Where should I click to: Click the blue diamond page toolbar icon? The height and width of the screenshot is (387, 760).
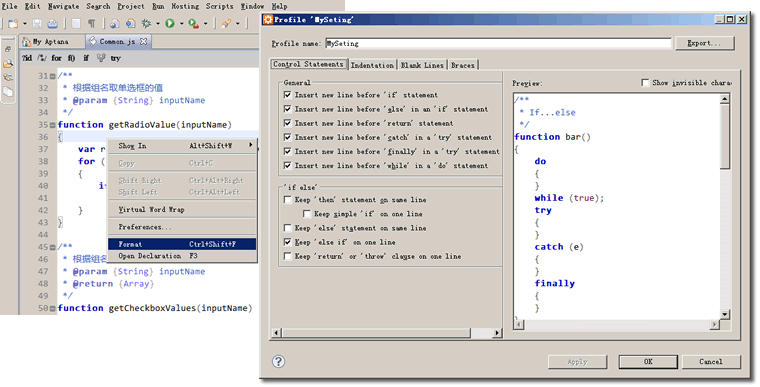click(x=130, y=23)
